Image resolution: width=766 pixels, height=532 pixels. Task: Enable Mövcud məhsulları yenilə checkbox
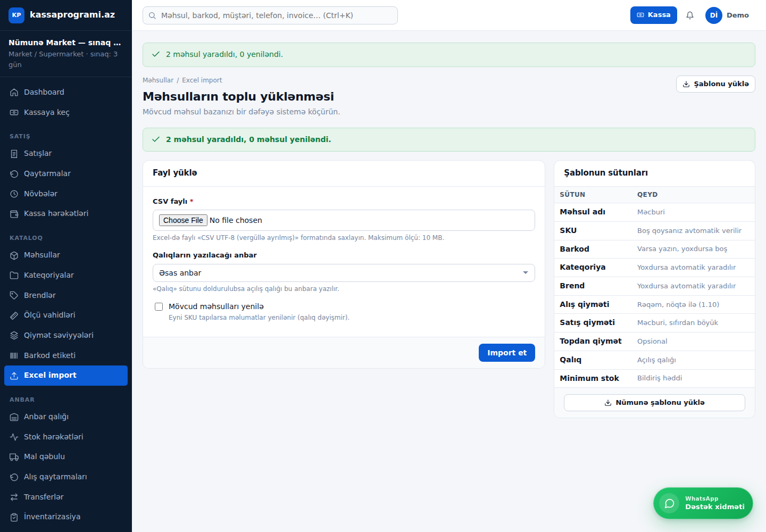(x=159, y=306)
